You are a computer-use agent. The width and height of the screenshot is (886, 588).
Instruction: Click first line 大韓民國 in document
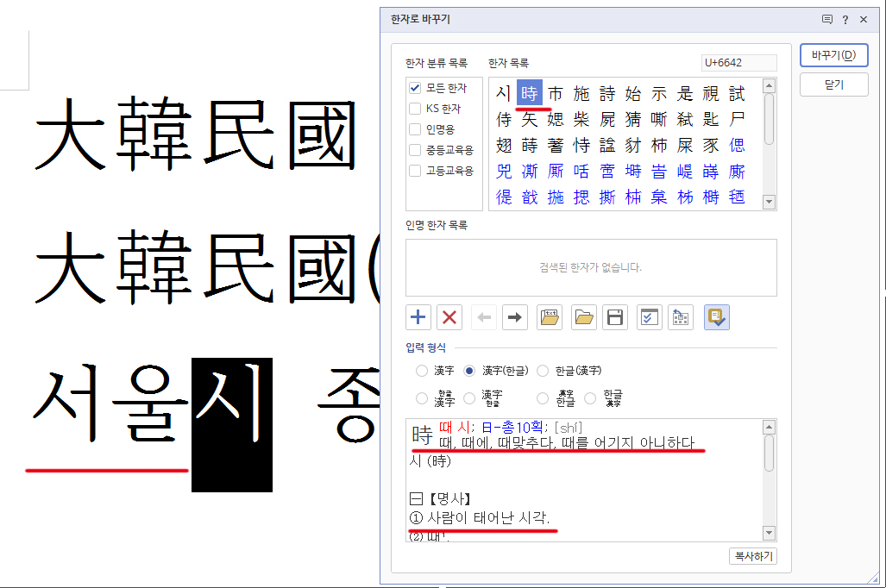click(x=195, y=134)
